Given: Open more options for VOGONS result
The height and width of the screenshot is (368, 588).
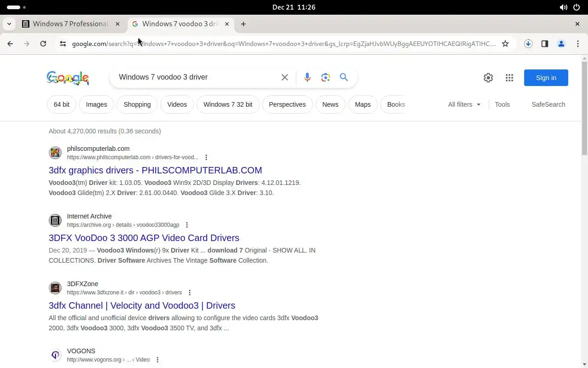Looking at the screenshot, I should [158, 360].
